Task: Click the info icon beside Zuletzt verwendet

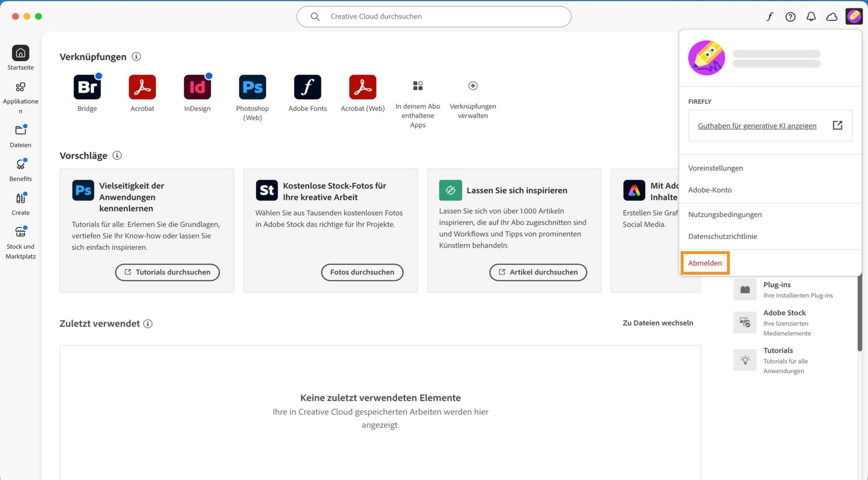Action: (x=148, y=323)
